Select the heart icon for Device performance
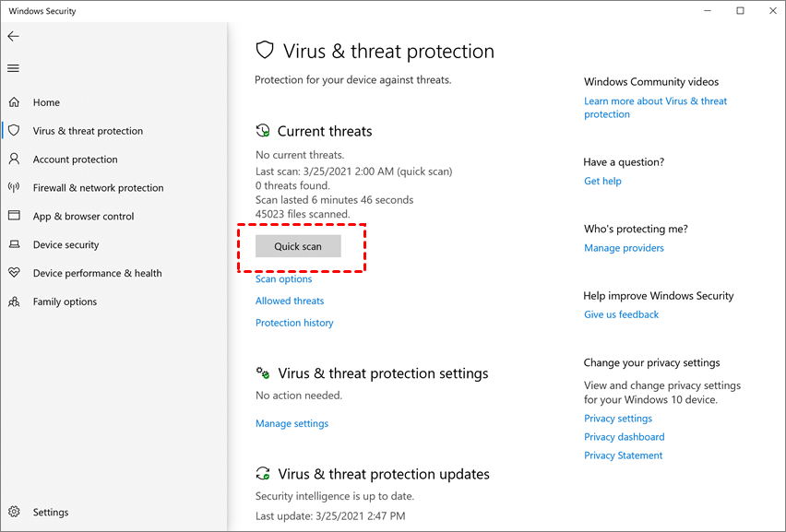Viewport: 786px width, 532px height. 14,273
